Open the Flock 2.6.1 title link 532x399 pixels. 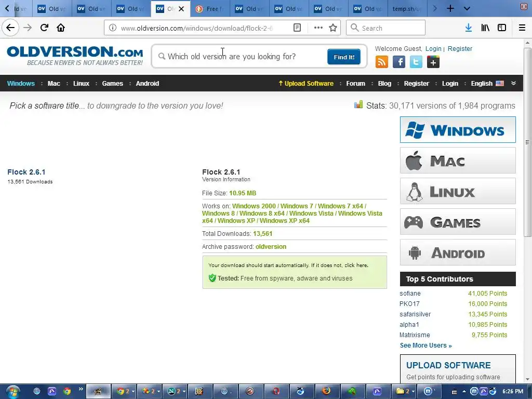(x=26, y=172)
